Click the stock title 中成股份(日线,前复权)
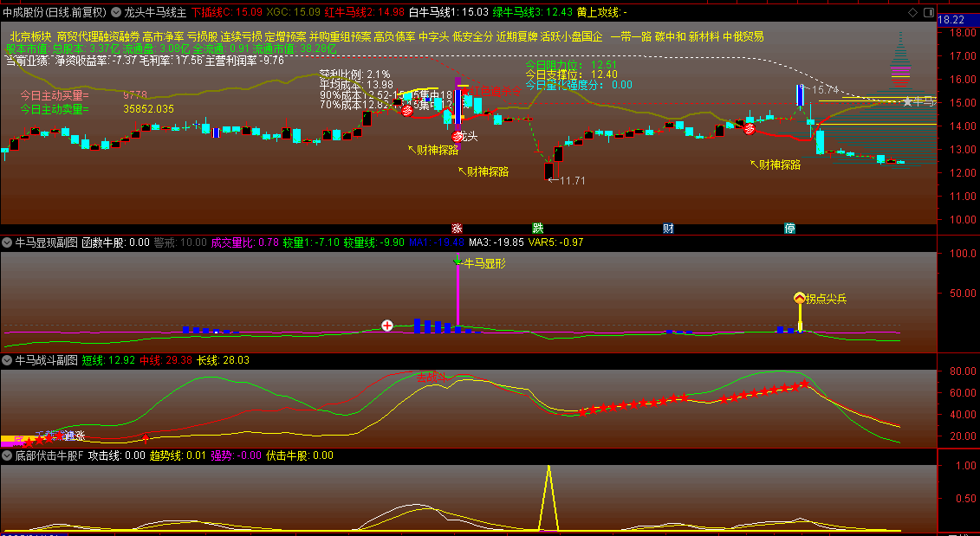 [x=55, y=12]
